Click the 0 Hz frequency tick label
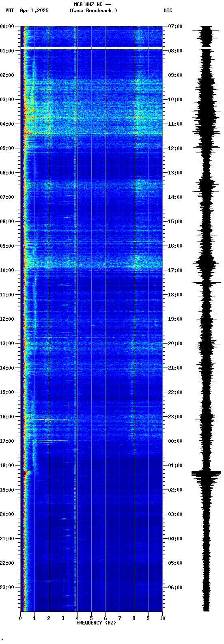The width and height of the screenshot is (224, 644). (20, 618)
